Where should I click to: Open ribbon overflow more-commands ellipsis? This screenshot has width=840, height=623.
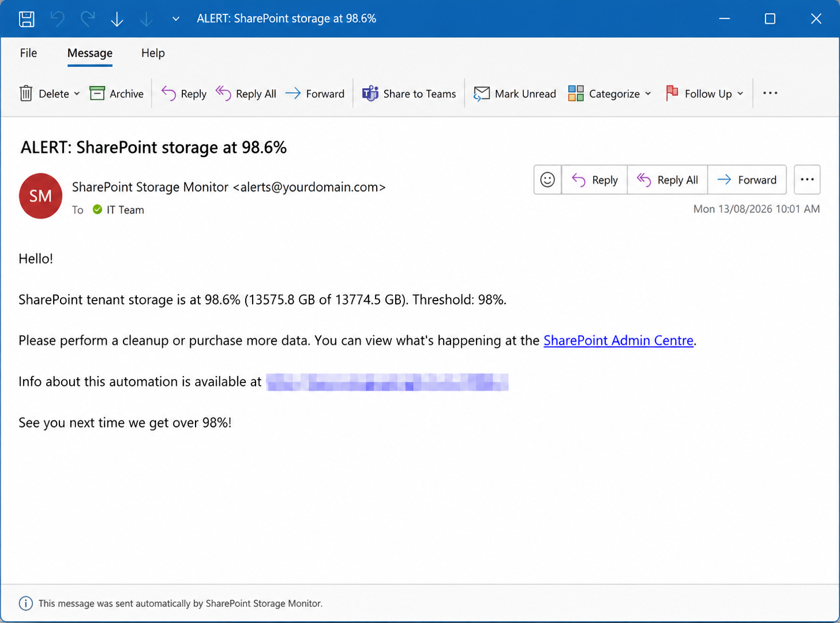[770, 93]
